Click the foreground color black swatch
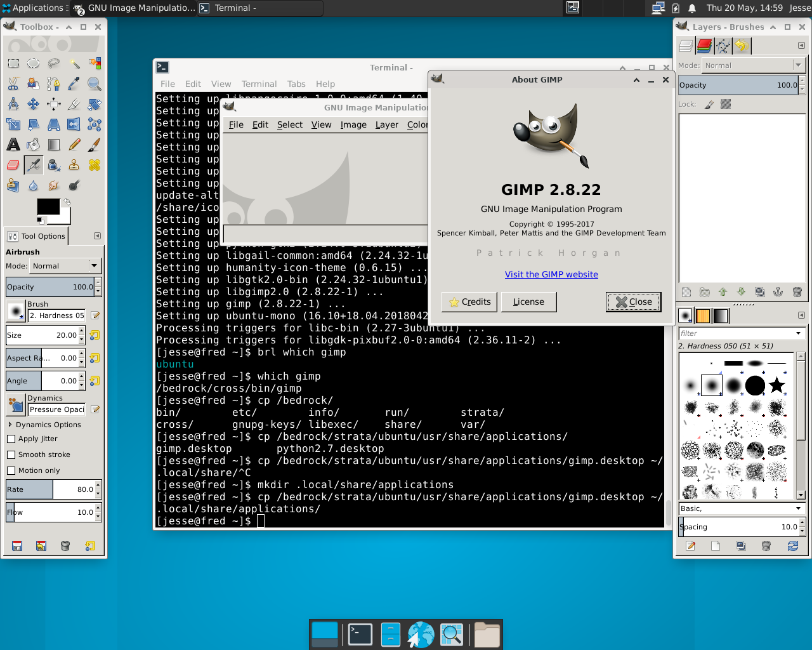The width and height of the screenshot is (812, 650). click(x=48, y=207)
